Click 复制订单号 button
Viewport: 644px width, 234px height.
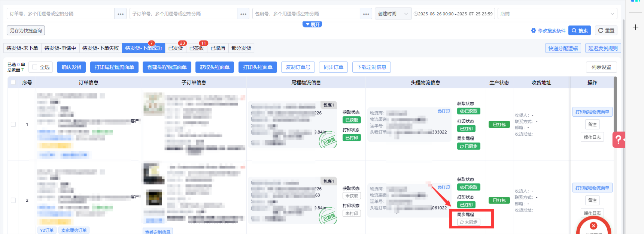(x=298, y=67)
